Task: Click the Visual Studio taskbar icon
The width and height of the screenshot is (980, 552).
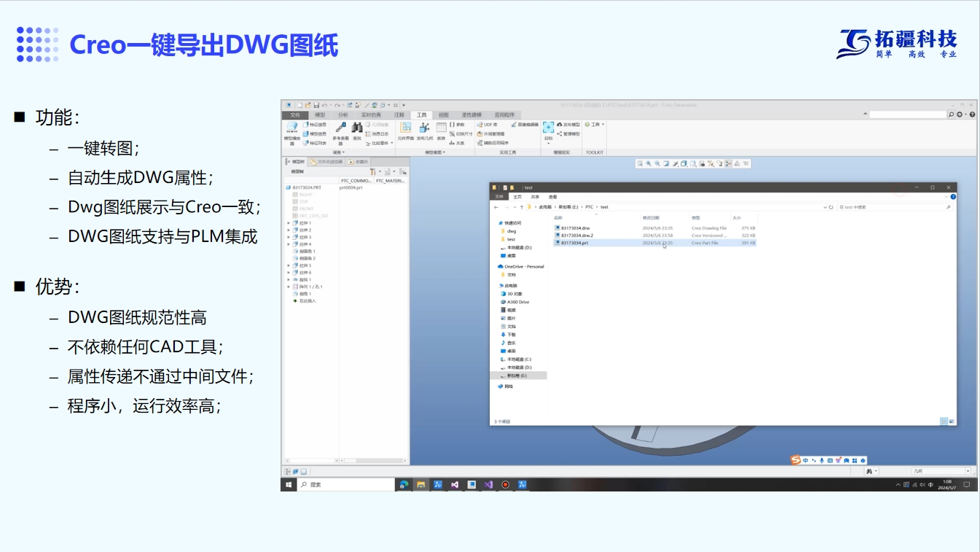Action: coord(488,484)
